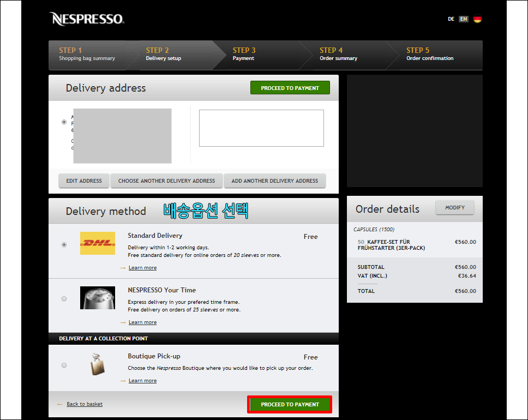528x420 pixels.
Task: Click the Nespresso Your Time clock image
Action: click(98, 298)
